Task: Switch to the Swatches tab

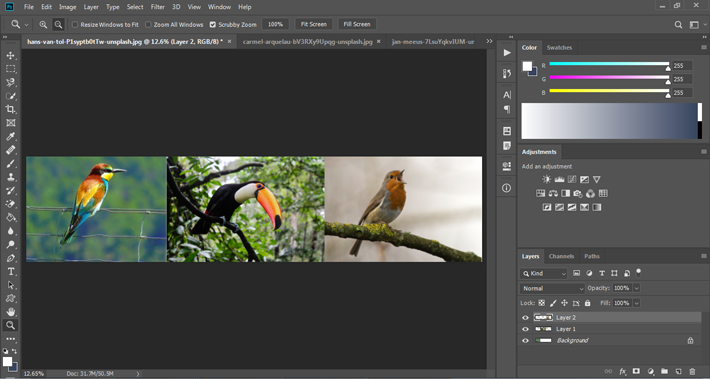Action: pyautogui.click(x=559, y=48)
